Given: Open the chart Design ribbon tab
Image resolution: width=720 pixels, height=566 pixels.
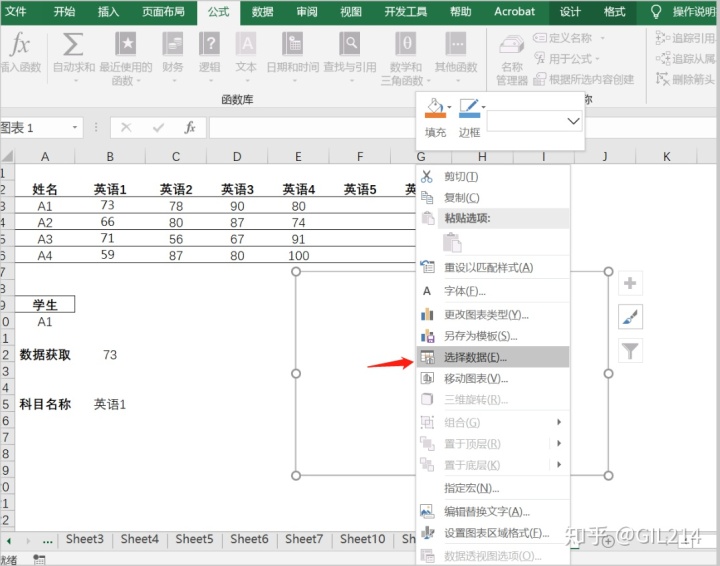Looking at the screenshot, I should pyautogui.click(x=570, y=11).
